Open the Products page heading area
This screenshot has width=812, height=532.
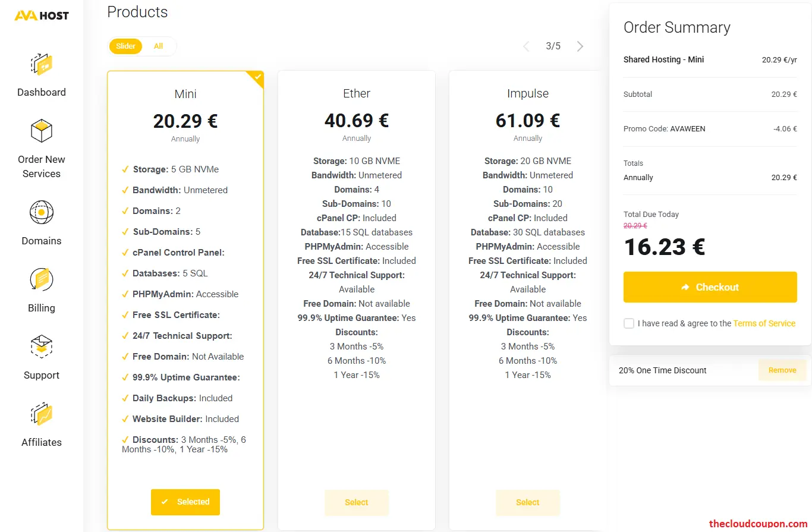click(x=137, y=12)
